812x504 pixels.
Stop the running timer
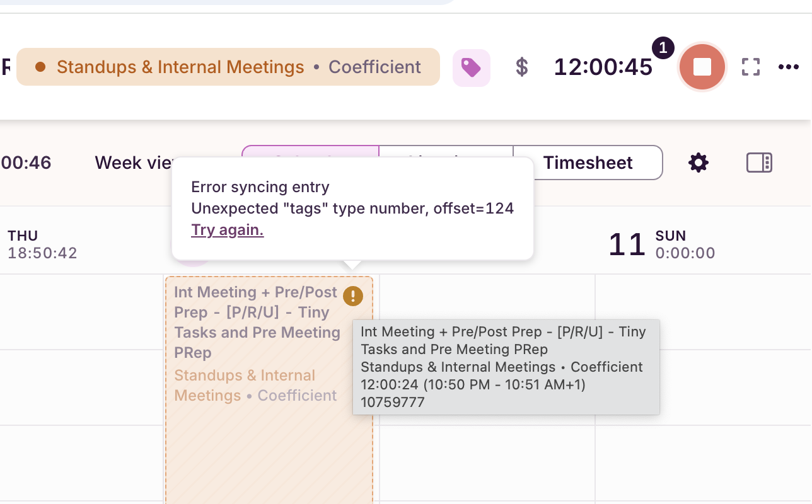pyautogui.click(x=702, y=67)
